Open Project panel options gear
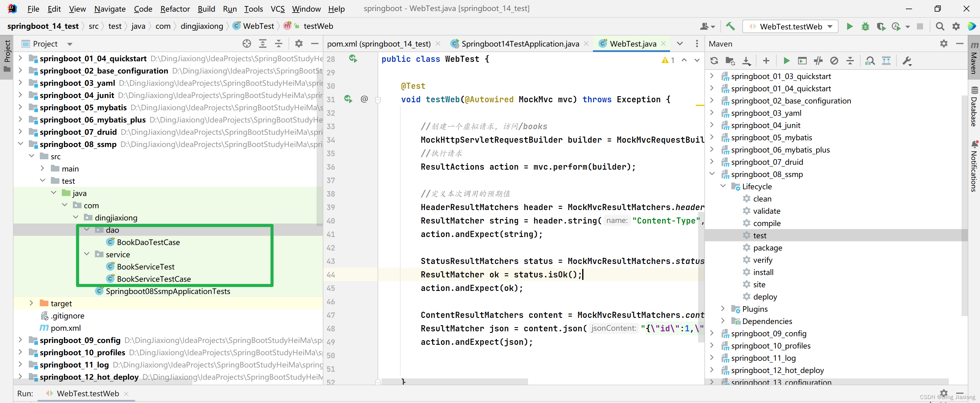This screenshot has width=980, height=403. [x=299, y=43]
